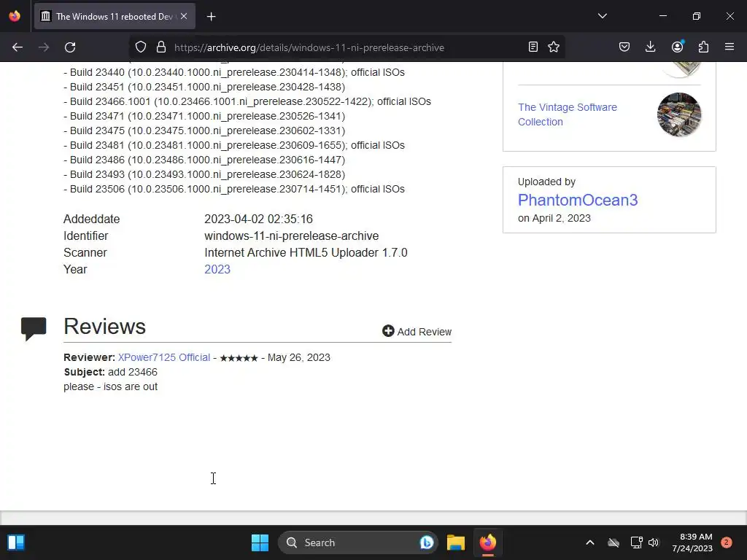Image resolution: width=747 pixels, height=560 pixels.
Task: Select the Build 23506 entry text
Action: pyautogui.click(x=234, y=189)
